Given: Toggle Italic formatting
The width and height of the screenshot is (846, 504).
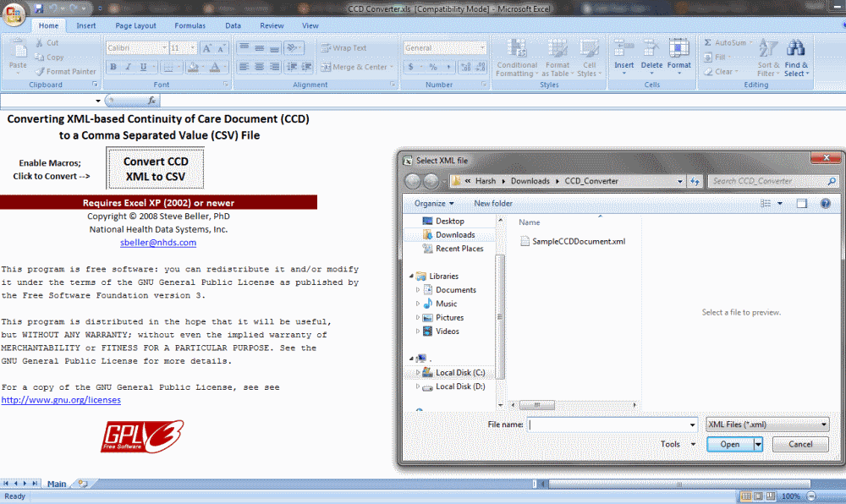Looking at the screenshot, I should coord(128,67).
